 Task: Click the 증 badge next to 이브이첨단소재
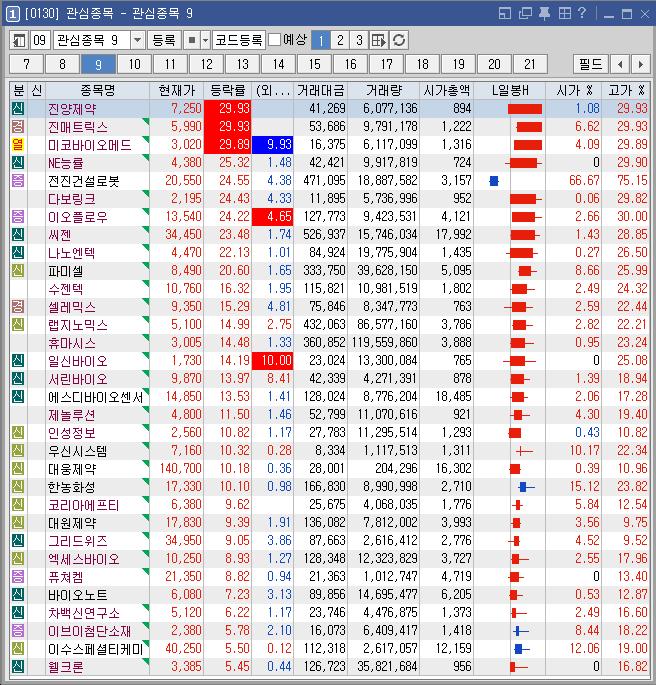[17, 631]
